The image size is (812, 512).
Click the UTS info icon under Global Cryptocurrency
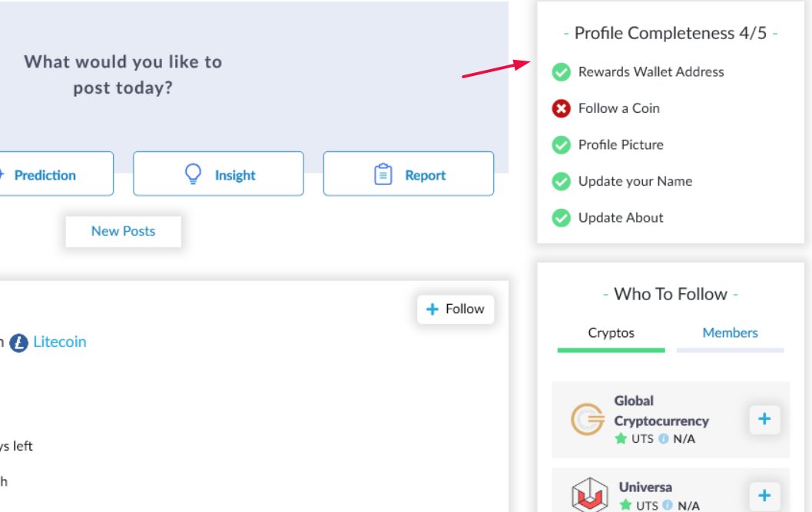664,439
